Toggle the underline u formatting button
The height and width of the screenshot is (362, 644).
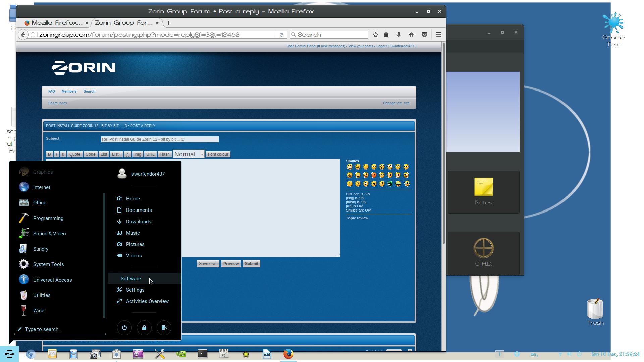point(63,154)
